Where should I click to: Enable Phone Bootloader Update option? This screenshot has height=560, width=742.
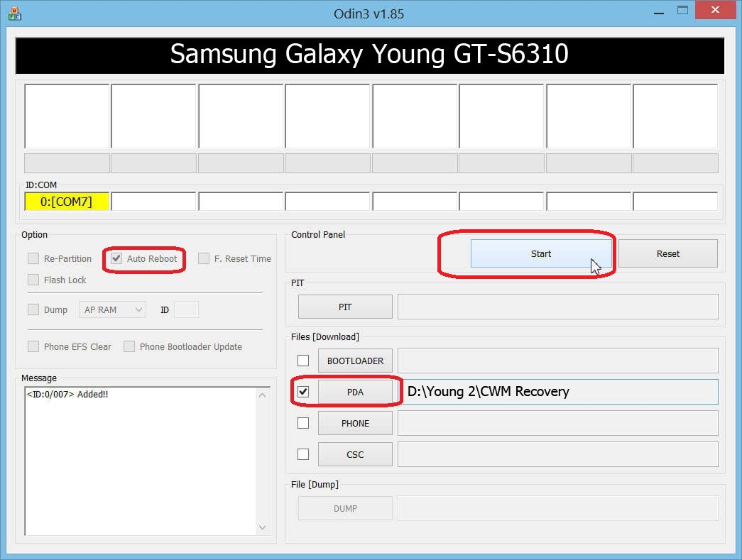point(129,346)
